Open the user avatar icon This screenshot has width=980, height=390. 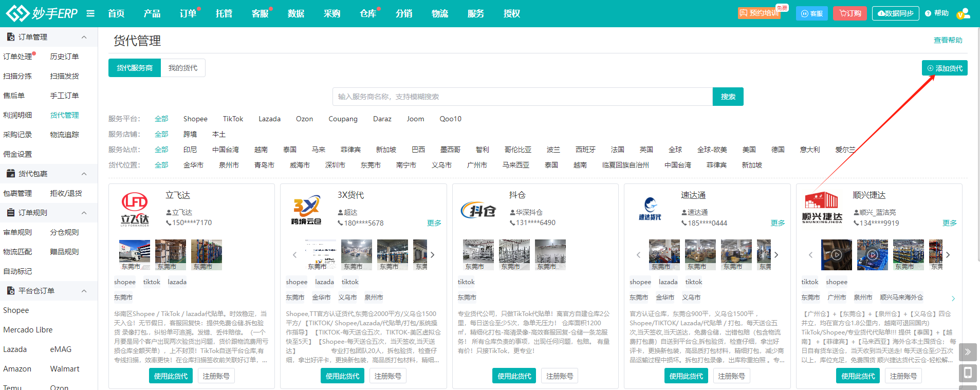coord(963,13)
